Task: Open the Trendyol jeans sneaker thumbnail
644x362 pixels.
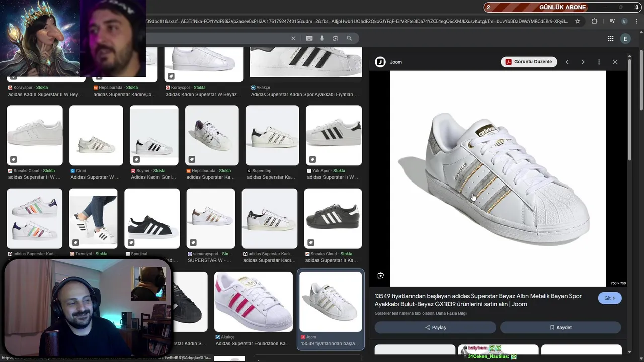Action: coord(93,218)
